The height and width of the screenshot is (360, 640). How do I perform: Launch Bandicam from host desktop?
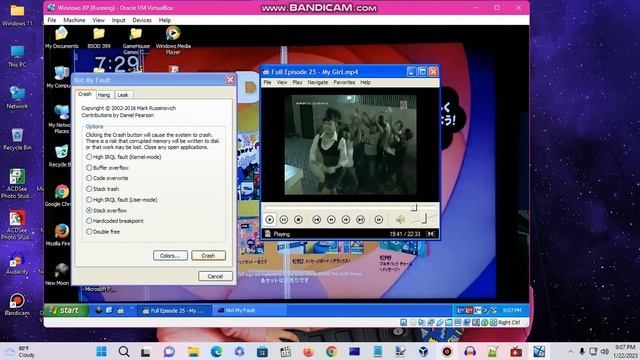[17, 305]
